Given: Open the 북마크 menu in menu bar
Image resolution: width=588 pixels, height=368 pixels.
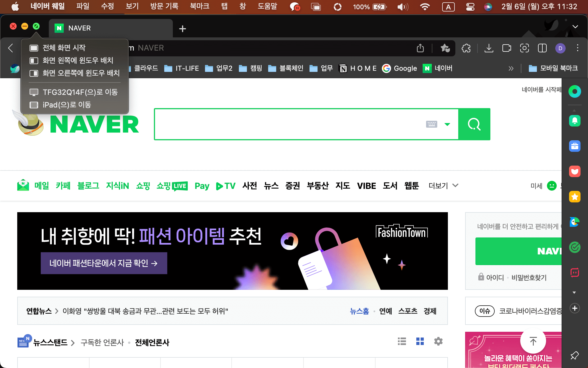Looking at the screenshot, I should click(x=200, y=6).
